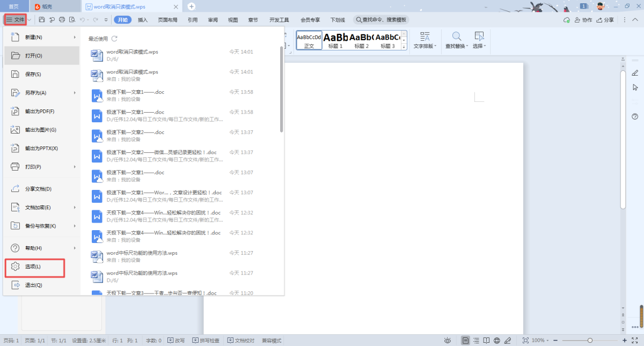Open 选项(L) settings
Screen dimensions: 644x346
pos(42,267)
